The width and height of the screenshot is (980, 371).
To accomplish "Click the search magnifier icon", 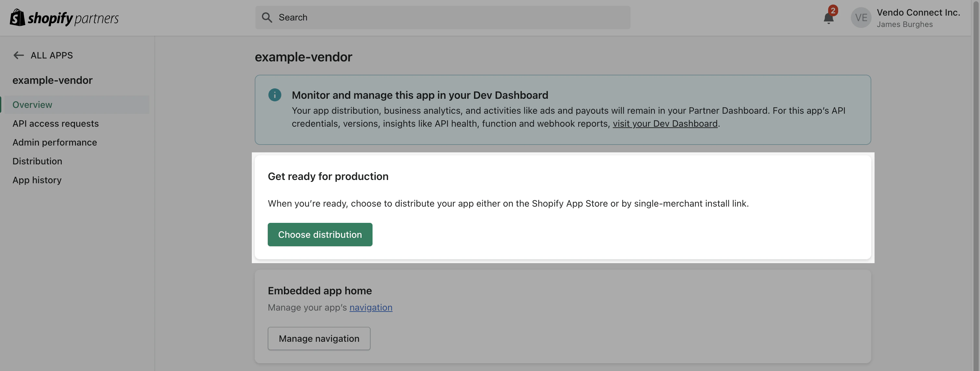I will [x=267, y=18].
